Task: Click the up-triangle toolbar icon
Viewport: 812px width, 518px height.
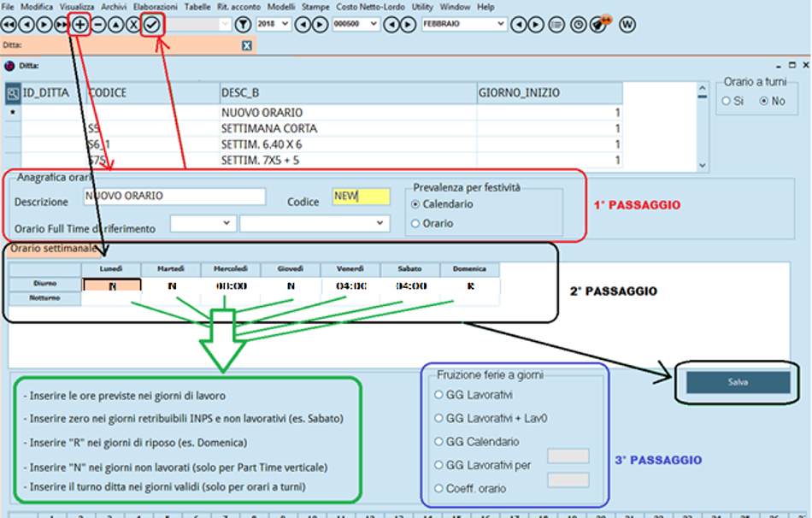Action: (116, 24)
